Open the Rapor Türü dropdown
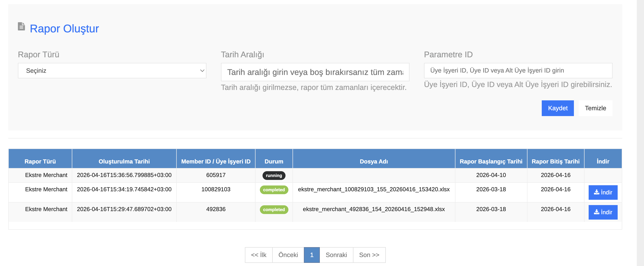The height and width of the screenshot is (266, 644). coord(112,71)
